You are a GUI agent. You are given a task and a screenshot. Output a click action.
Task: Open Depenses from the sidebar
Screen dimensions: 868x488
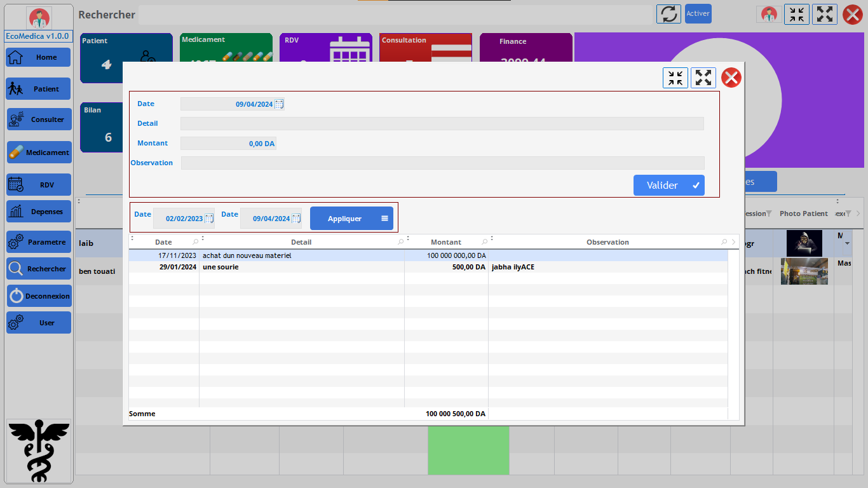point(39,212)
